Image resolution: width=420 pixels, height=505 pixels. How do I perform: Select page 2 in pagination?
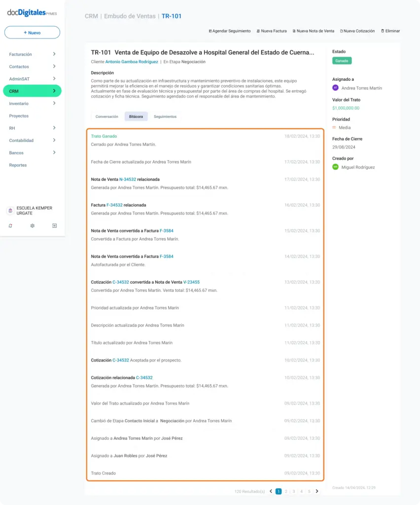[286, 492]
